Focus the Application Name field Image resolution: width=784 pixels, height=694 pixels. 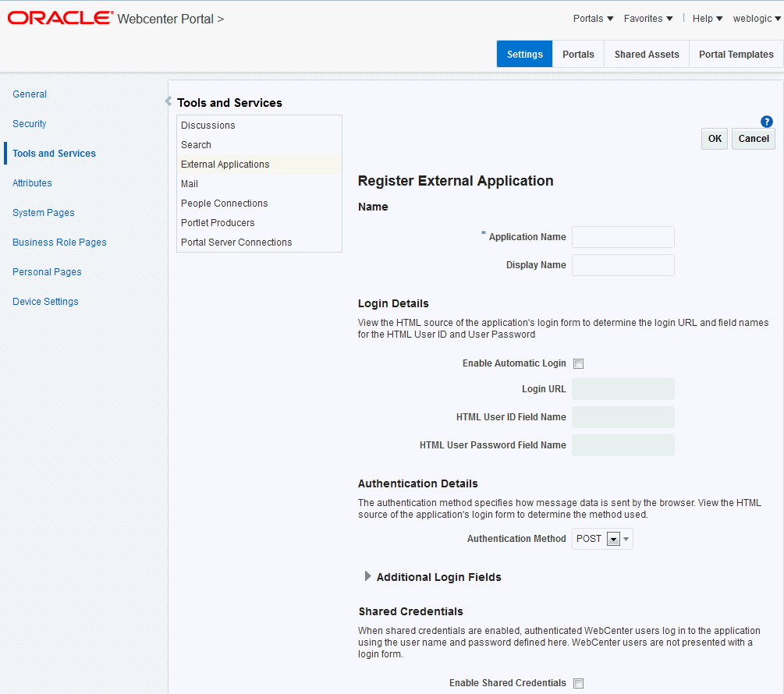(x=623, y=237)
